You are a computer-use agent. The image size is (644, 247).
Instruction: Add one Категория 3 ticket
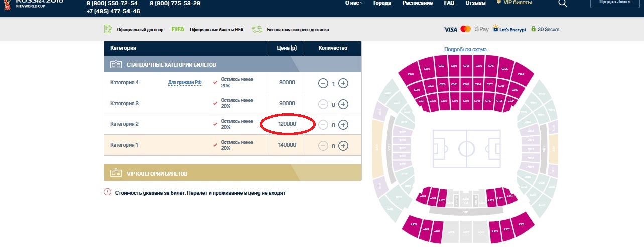[343, 104]
